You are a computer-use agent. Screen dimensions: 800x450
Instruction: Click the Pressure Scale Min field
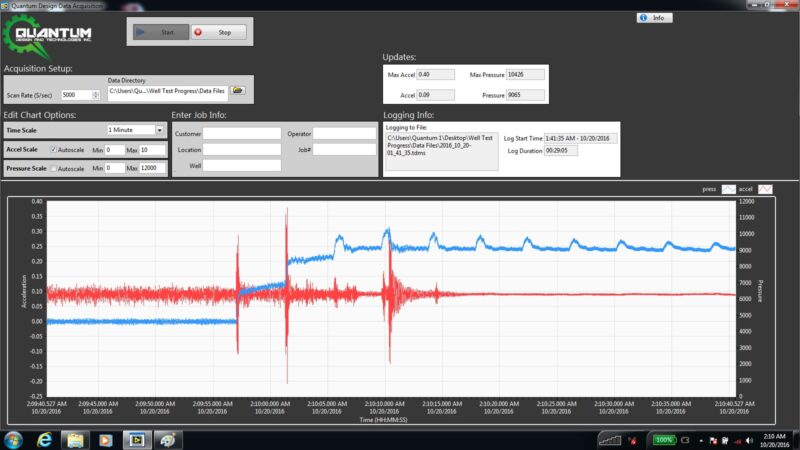[x=114, y=168]
